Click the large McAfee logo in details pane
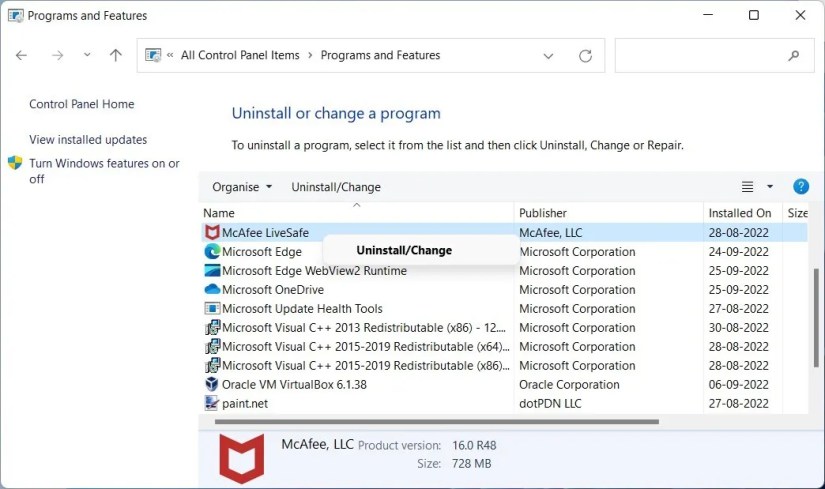 [x=242, y=458]
